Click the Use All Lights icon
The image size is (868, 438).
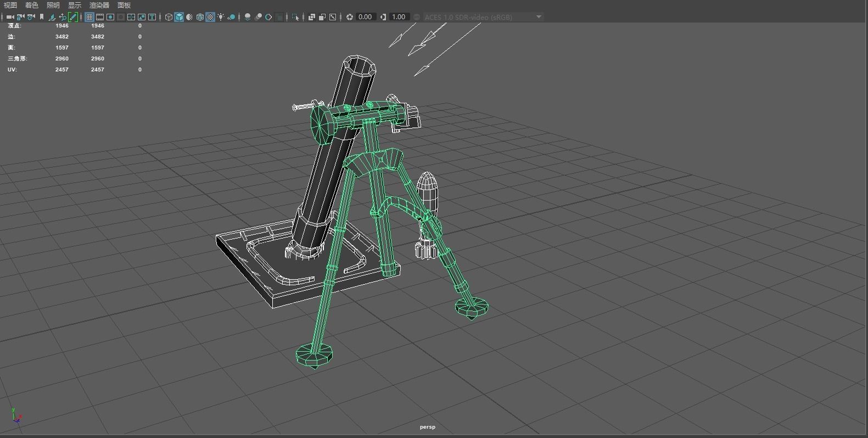tap(221, 17)
